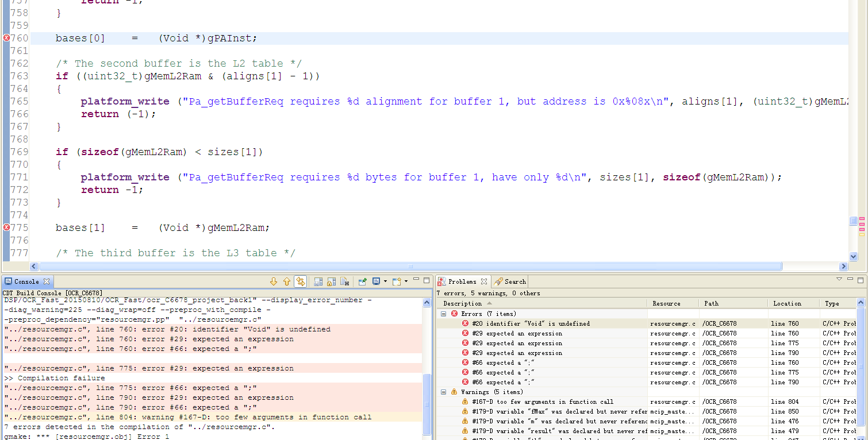Viewport: 868px width, 440px height.
Task: Select warning about variable "result"
Action: pos(647,431)
